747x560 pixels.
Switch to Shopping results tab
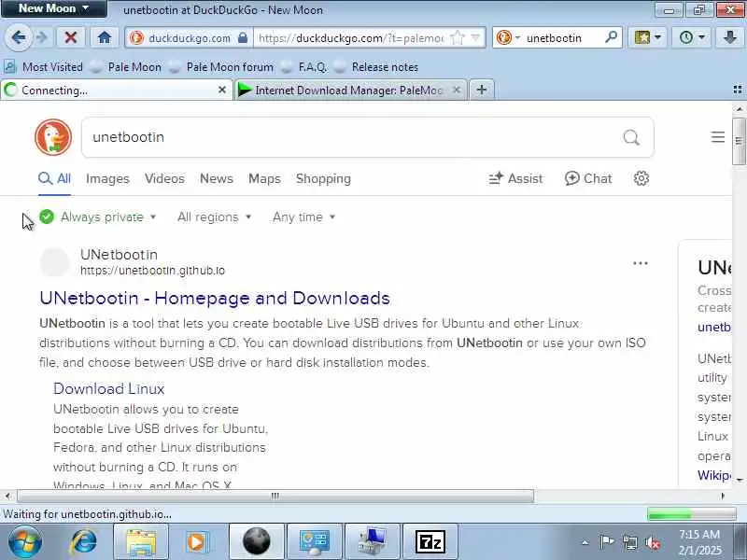point(323,178)
